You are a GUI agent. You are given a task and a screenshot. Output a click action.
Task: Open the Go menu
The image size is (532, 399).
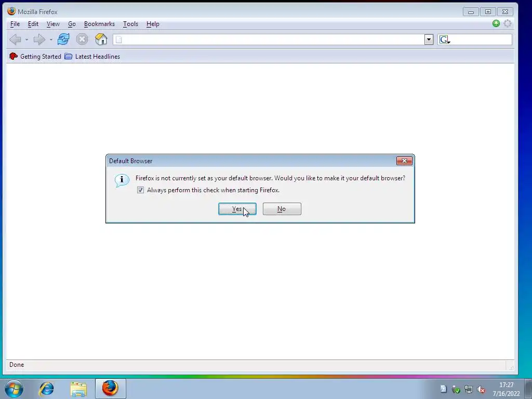[72, 24]
